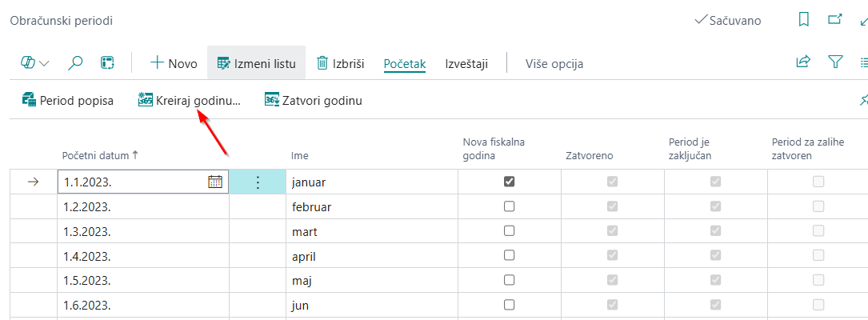The image size is (868, 320).
Task: Select the 1.3.2023. date cell
Action: point(143,232)
